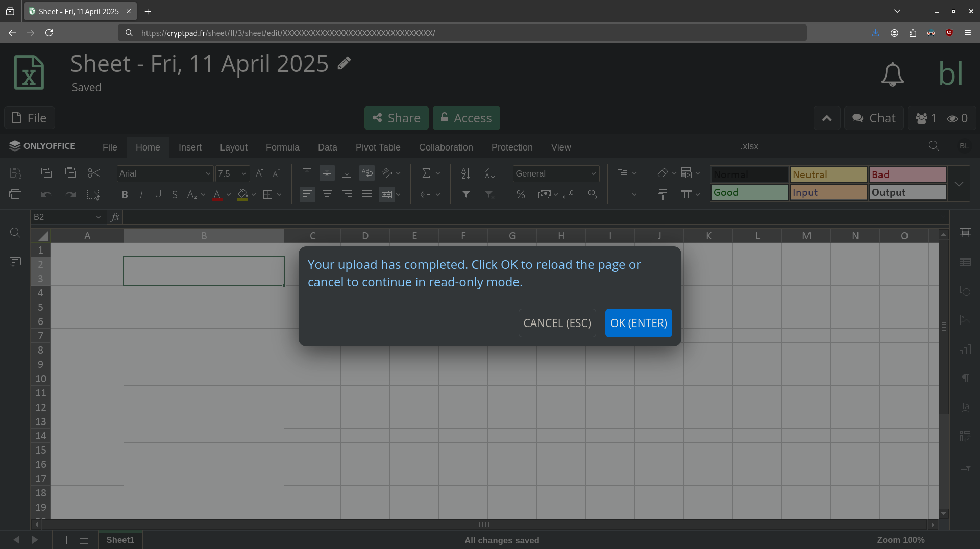Toggle Align middle vertical alignment
980x549 pixels.
(327, 173)
